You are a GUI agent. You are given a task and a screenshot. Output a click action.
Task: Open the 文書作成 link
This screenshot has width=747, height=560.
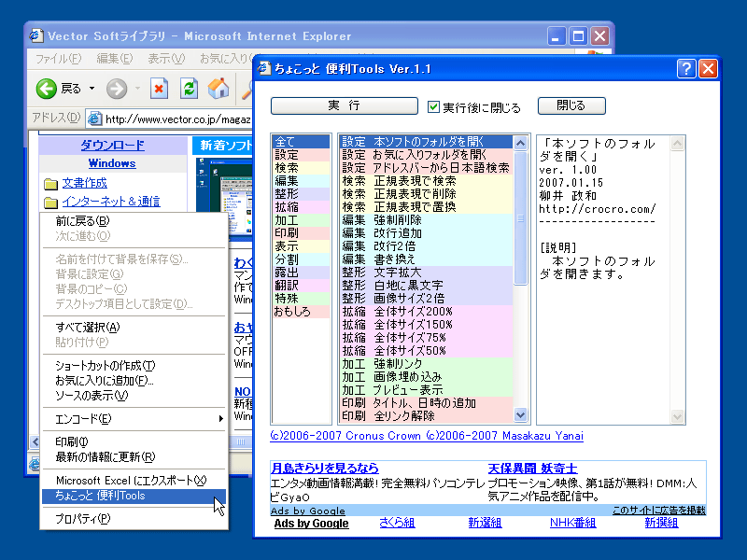click(85, 183)
